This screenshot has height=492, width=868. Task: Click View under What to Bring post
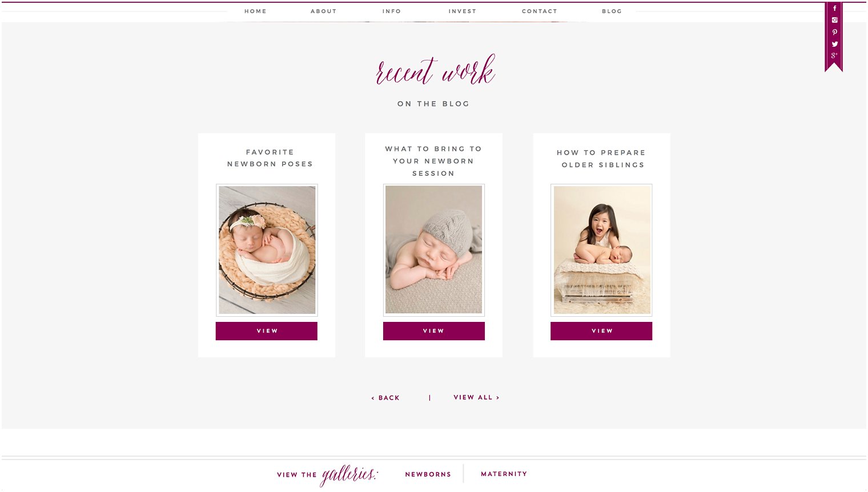pos(434,331)
